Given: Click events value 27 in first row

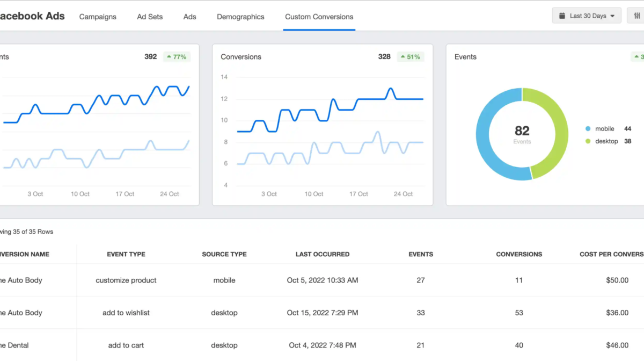Looking at the screenshot, I should point(421,280).
